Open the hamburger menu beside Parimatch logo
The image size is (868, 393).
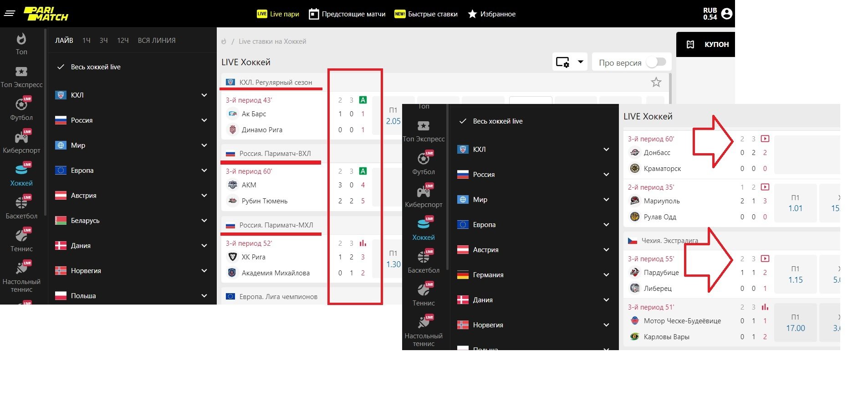pyautogui.click(x=10, y=14)
